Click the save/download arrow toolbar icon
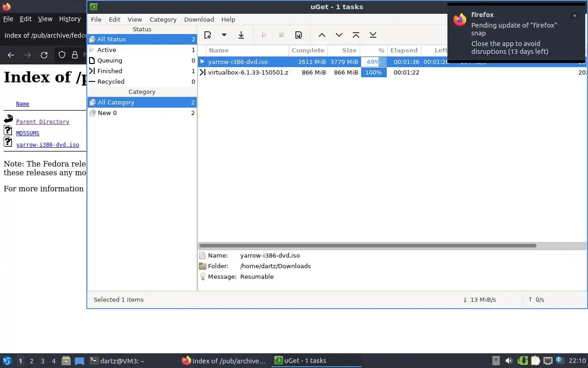Screen dimensions: 588x368 [x=241, y=35]
